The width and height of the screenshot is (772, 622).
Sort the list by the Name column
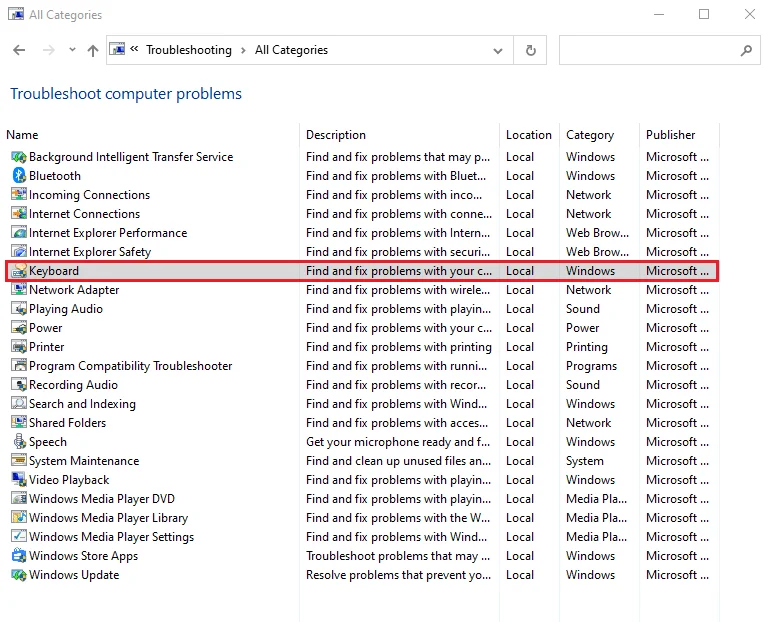pyautogui.click(x=22, y=135)
